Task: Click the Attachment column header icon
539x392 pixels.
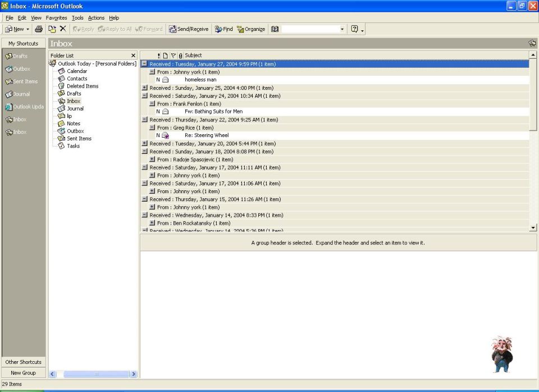Action: point(180,56)
